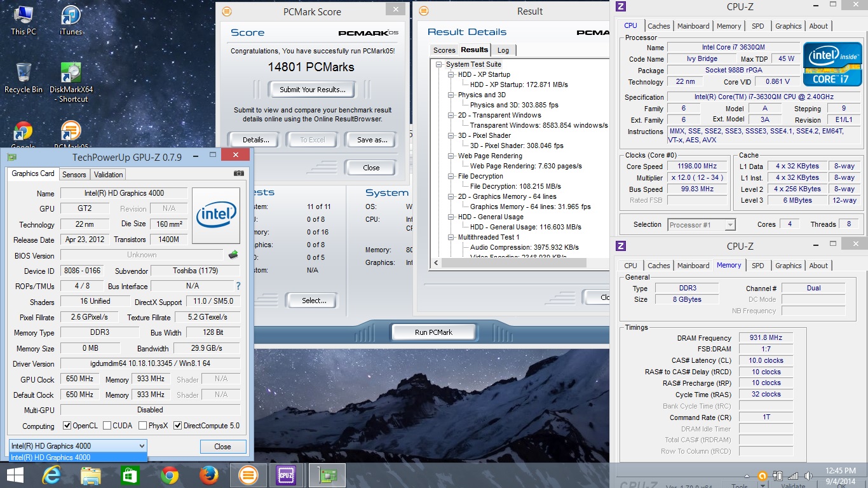Switch to Caches tab in top CPU-Z
The height and width of the screenshot is (488, 868).
(658, 26)
